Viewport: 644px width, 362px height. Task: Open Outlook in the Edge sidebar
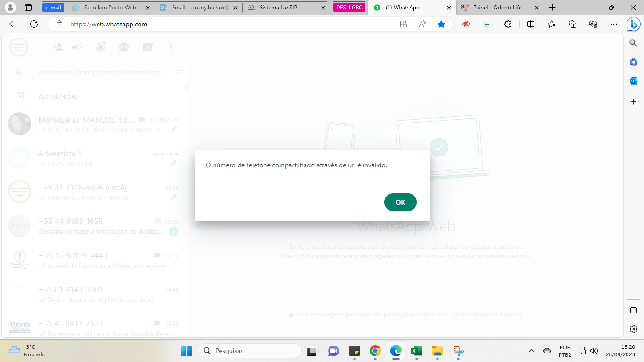tap(634, 81)
